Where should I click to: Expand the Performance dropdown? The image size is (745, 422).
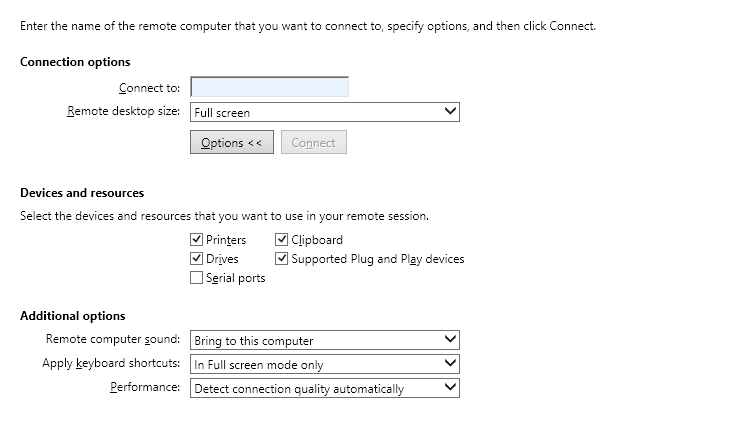click(325, 388)
